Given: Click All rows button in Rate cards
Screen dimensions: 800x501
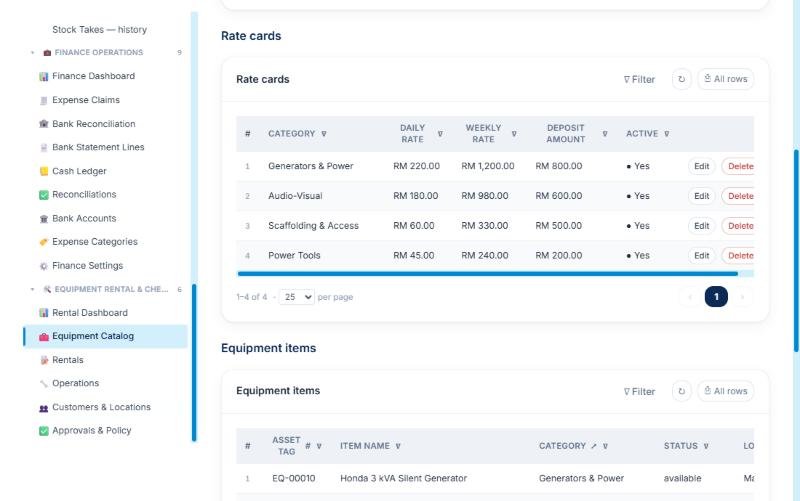Looking at the screenshot, I should 726,79.
